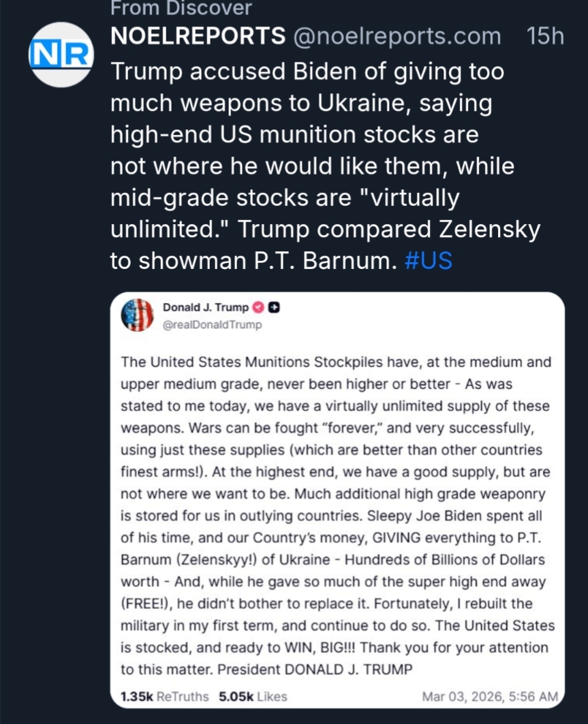Click the Mar 03, 2026, 5:56 AM timestamp
This screenshot has height=724, width=588.
[490, 696]
